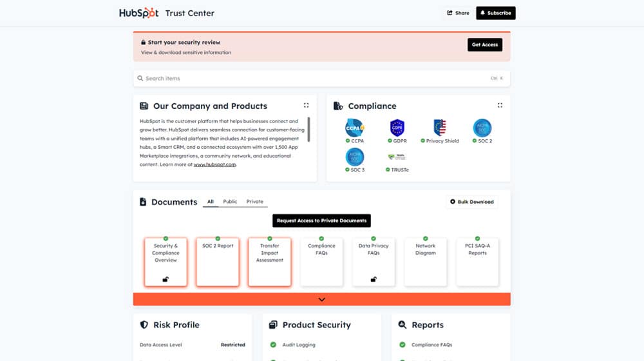
Task: Open the SOC 3 compliance badge
Action: click(354, 160)
